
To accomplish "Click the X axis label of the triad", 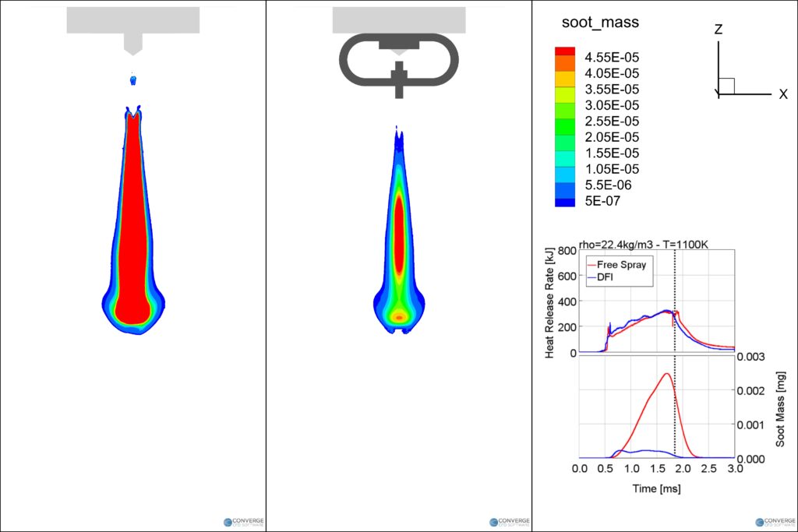I will [782, 94].
